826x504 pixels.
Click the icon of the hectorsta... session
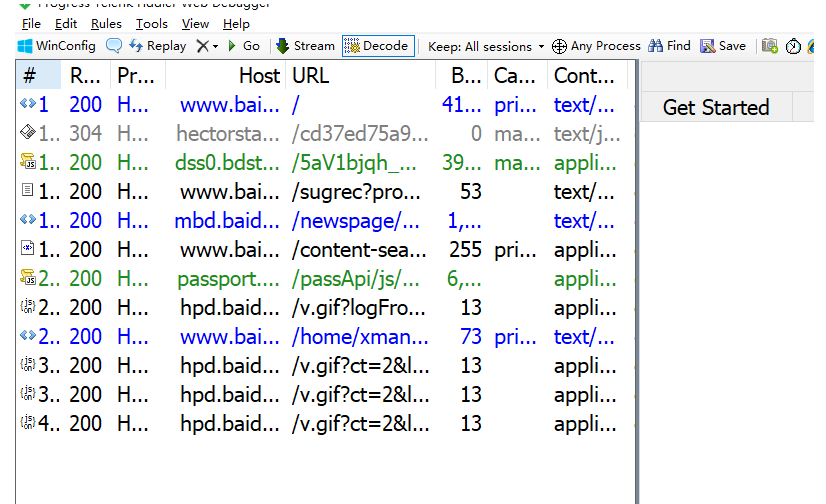click(x=27, y=132)
